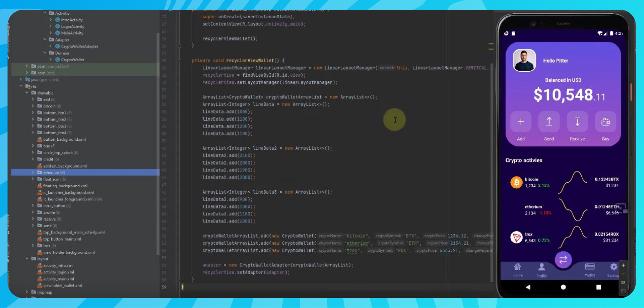Expand the java (generated) folder
The height and width of the screenshot is (308, 644).
coord(21,80)
